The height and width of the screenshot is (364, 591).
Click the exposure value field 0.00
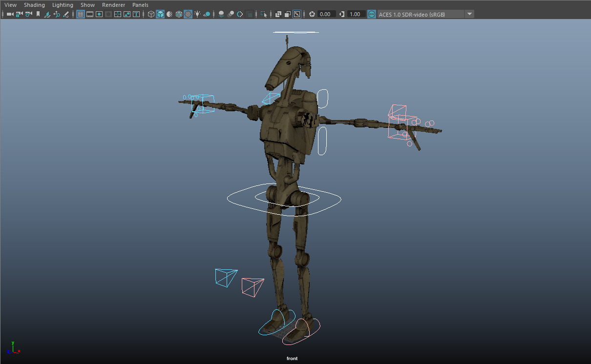pyautogui.click(x=326, y=14)
